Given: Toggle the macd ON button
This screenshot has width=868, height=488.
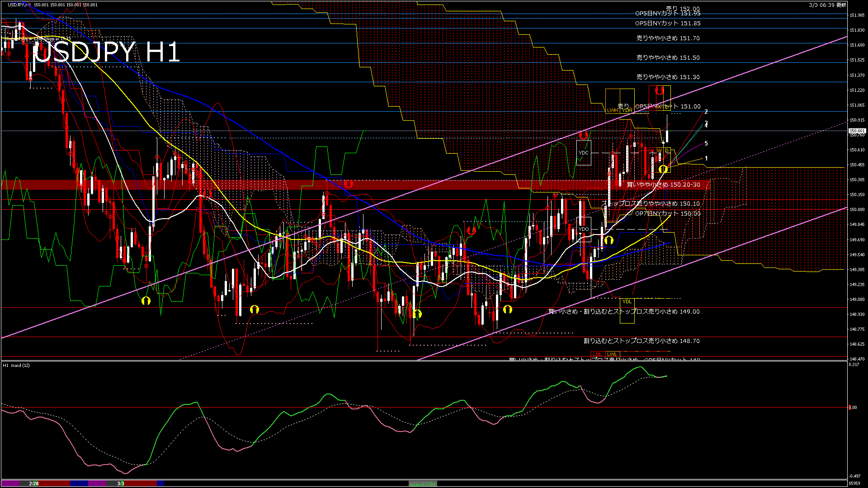Looking at the screenshot, I should click(423, 483).
